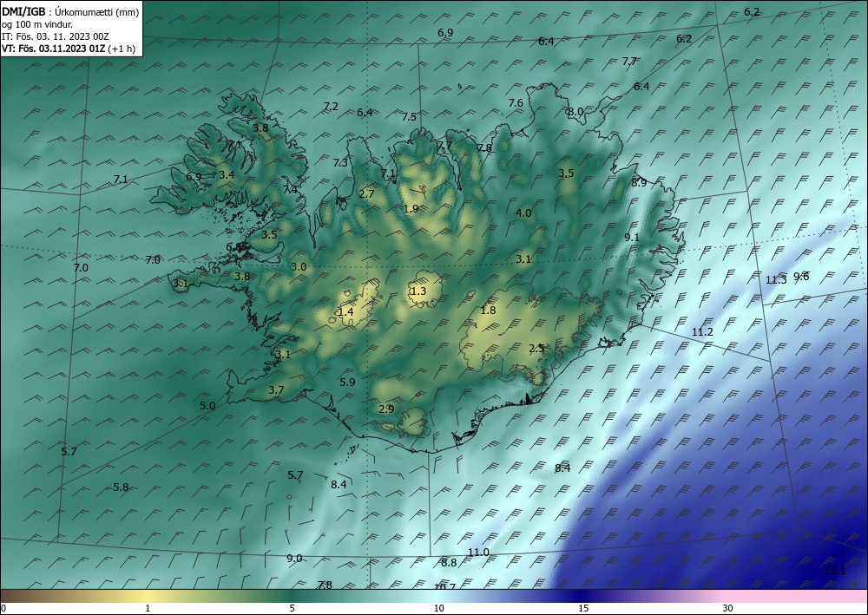This screenshot has width=868, height=615.
Task: Click the 'DMI/IGB : Úrkomumætti (mm)' title line
Action: 70,12
